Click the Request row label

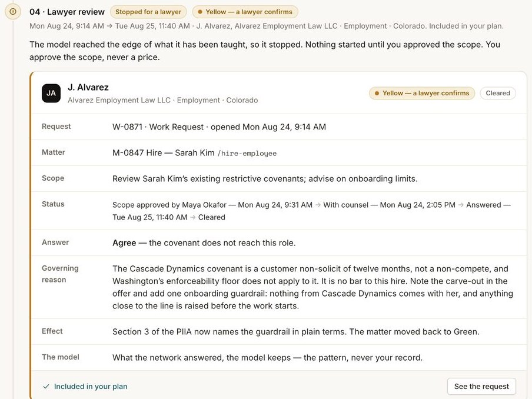[56, 126]
